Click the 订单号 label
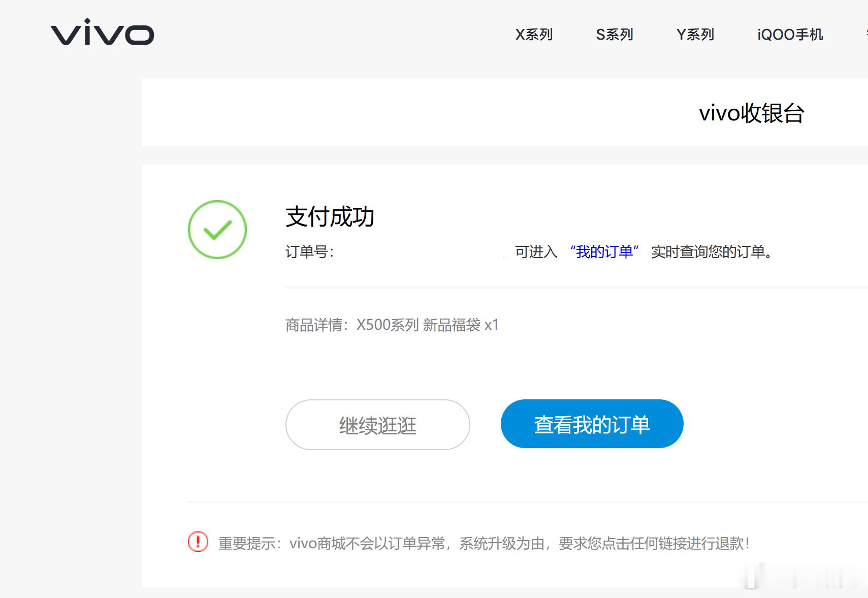The height and width of the screenshot is (598, 868). click(309, 251)
